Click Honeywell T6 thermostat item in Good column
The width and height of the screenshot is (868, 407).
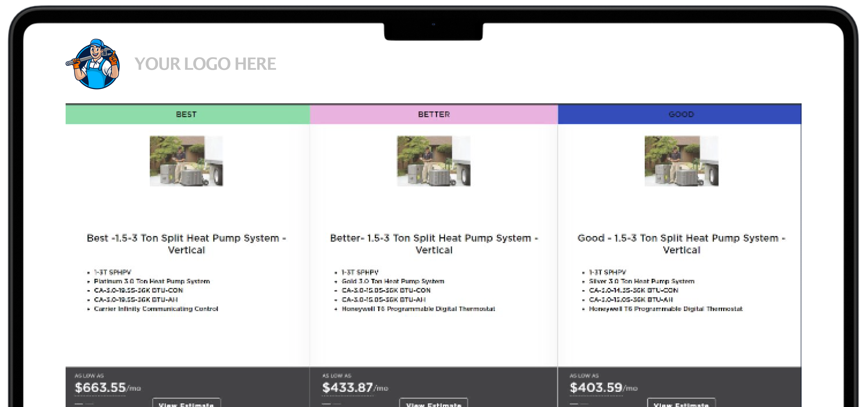pyautogui.click(x=665, y=309)
